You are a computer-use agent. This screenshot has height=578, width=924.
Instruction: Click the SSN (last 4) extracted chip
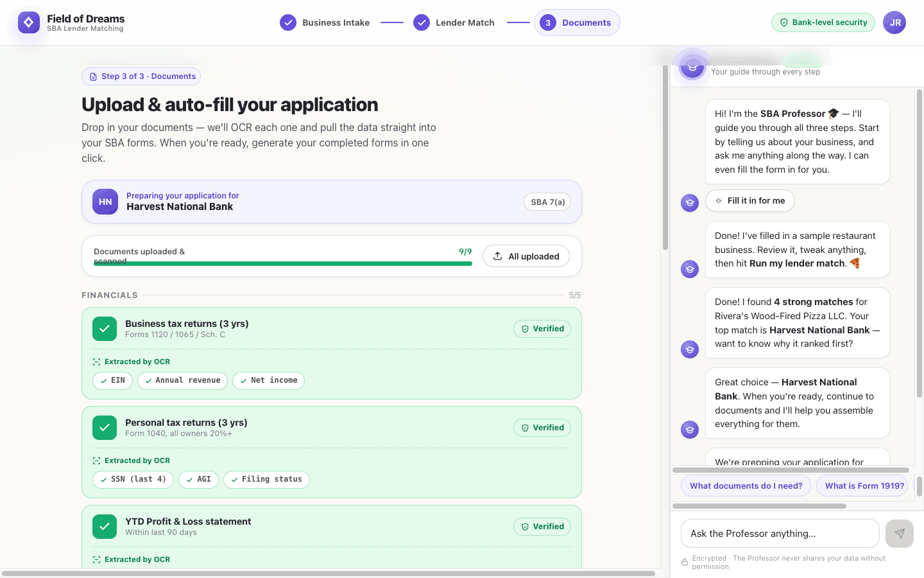pos(133,480)
